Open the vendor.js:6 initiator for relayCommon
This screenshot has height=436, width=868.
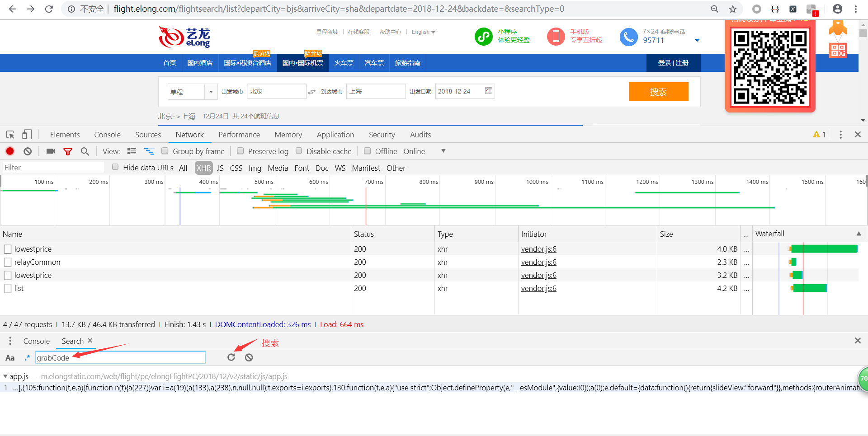click(538, 262)
